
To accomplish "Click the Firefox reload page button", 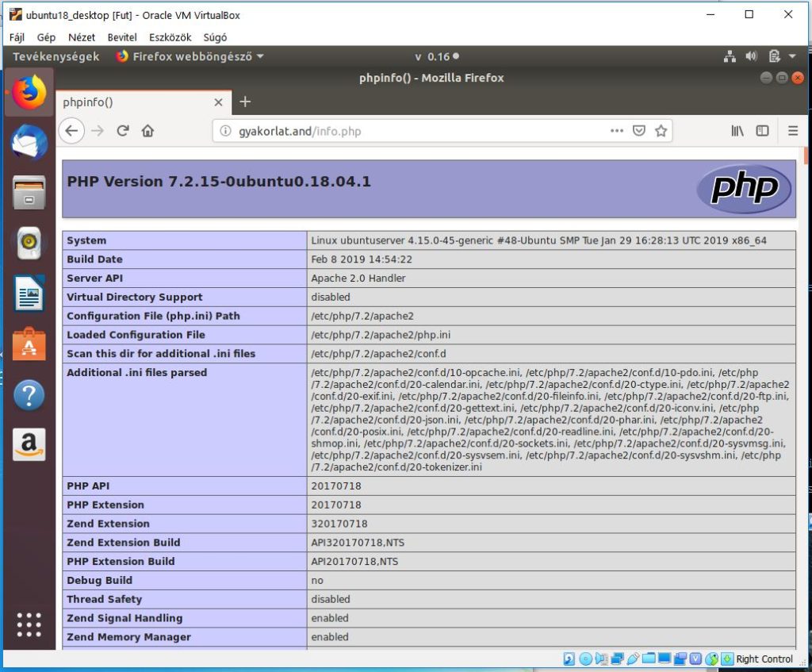I will click(x=123, y=131).
